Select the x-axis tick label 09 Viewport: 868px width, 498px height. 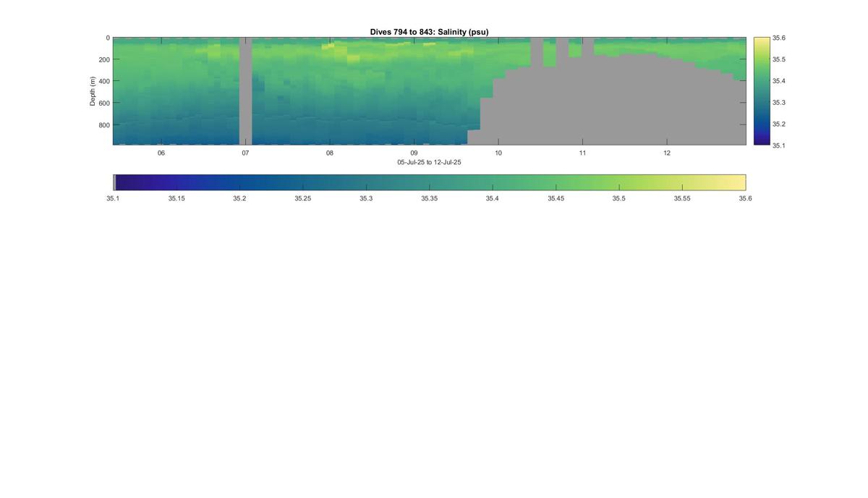(414, 153)
